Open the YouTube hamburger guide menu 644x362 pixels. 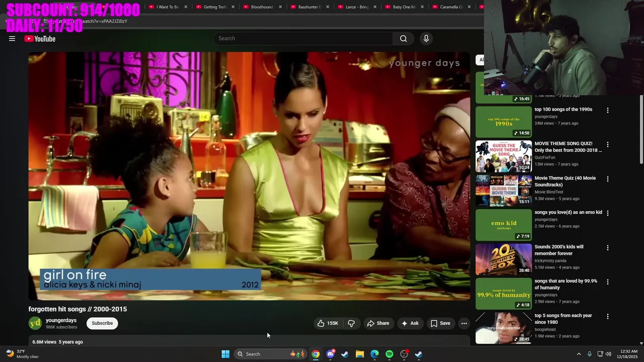pos(12,39)
